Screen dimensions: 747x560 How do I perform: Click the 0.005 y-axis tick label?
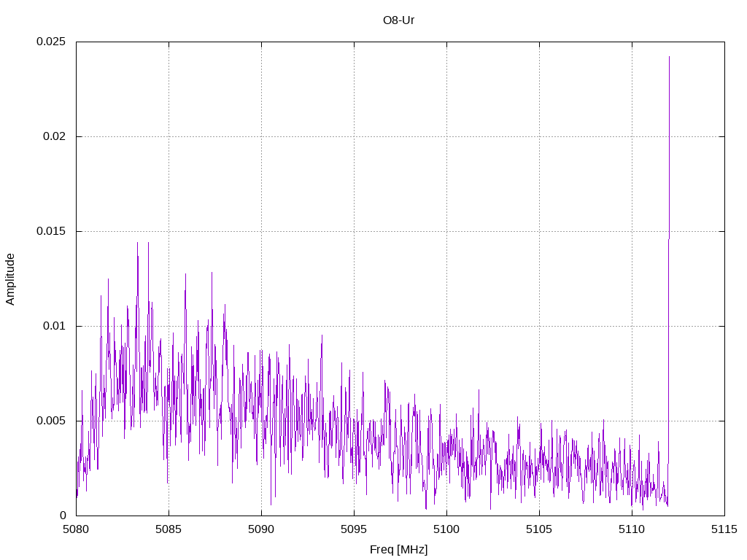pyautogui.click(x=51, y=421)
